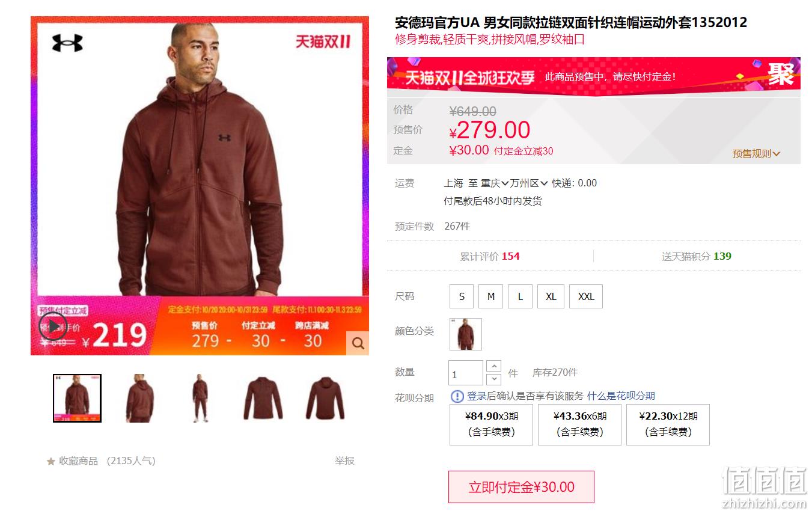Click the star favorite icon
The height and width of the screenshot is (514, 812).
[x=51, y=461]
